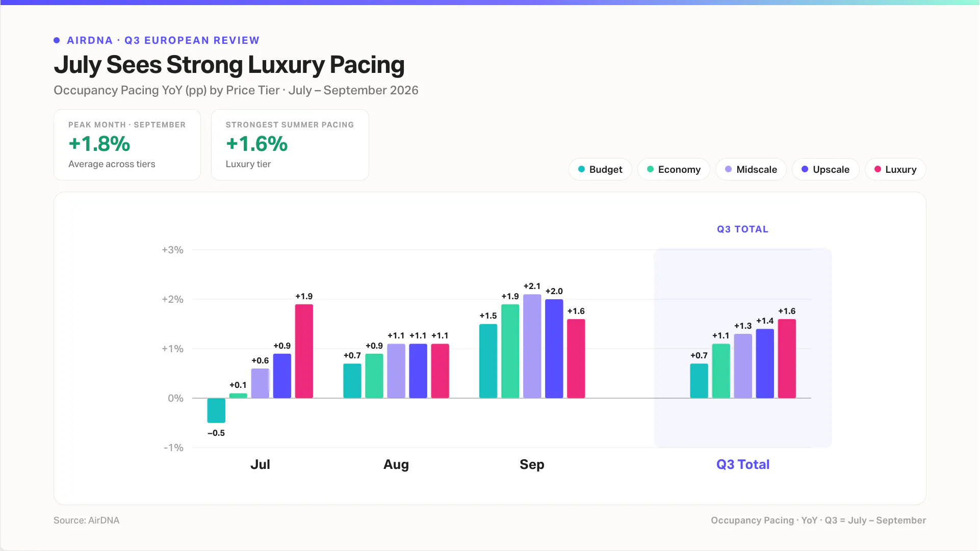This screenshot has width=980, height=551.
Task: Select the Q3 Total Budget bar +0.7
Action: point(699,381)
